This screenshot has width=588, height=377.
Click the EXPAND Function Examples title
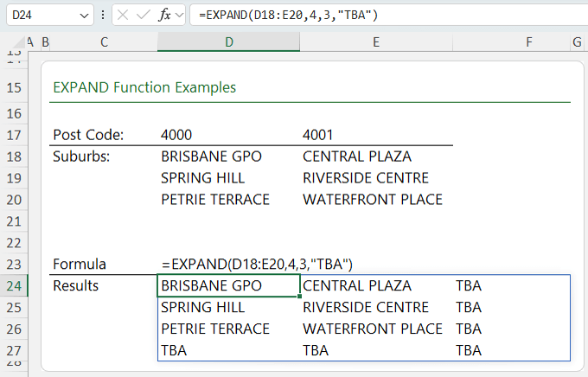(144, 87)
